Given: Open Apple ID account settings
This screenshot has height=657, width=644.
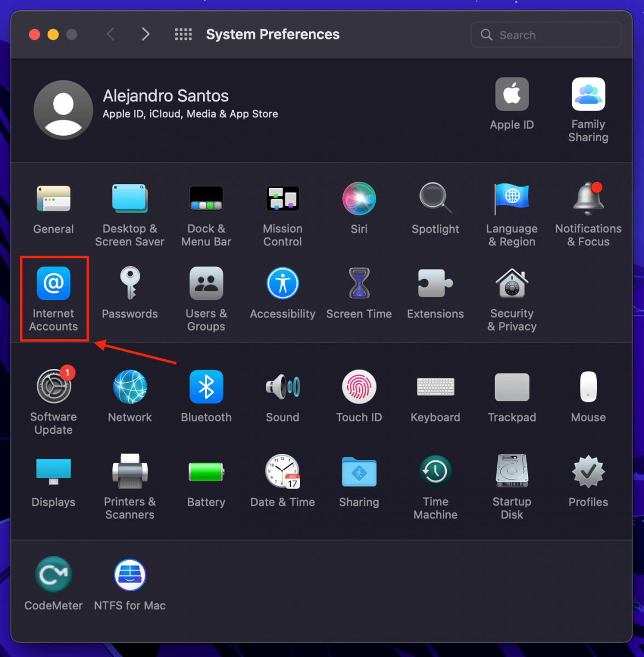Looking at the screenshot, I should (511, 94).
